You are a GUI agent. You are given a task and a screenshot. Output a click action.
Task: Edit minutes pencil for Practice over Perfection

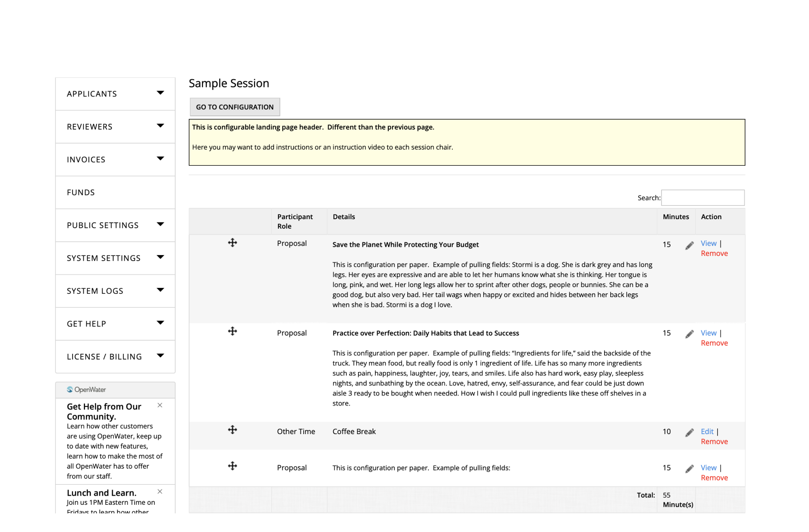coord(689,334)
